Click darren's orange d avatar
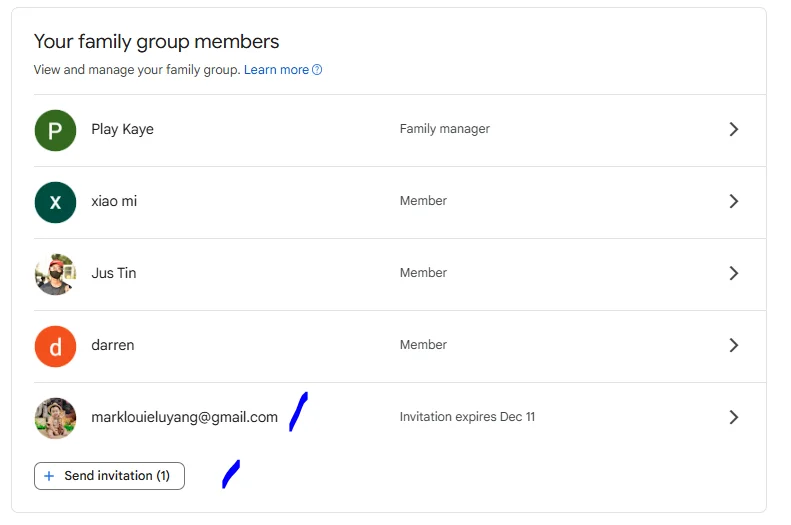 (x=55, y=346)
